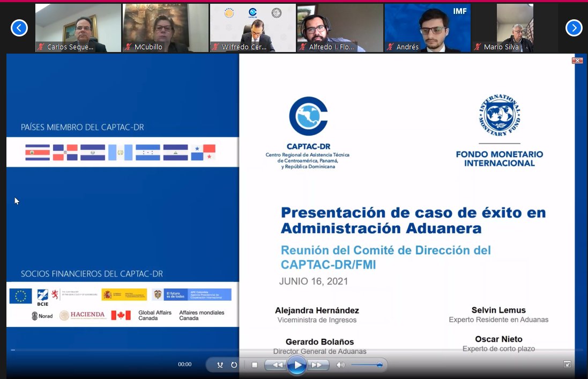Click the muted mic icon beside Alfredo I. Flo...

(303, 47)
